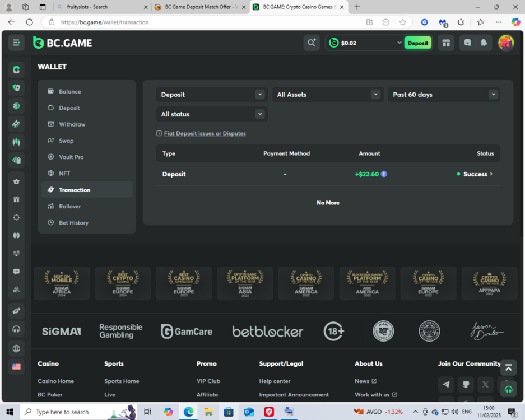Expand the Success status chevron on deposit row
Screen dimensions: 525x420
pos(491,174)
